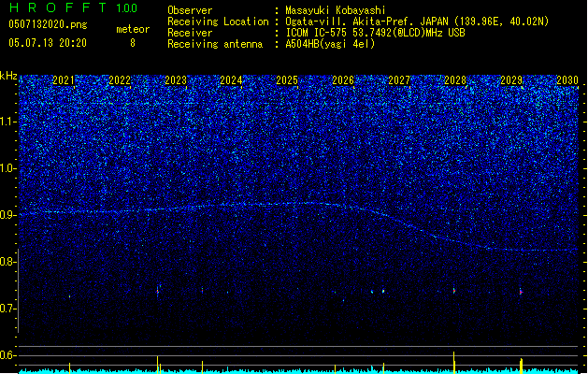Screen dimensions: 588x374
Task: Click the 2022 time axis label
Action: pos(120,80)
